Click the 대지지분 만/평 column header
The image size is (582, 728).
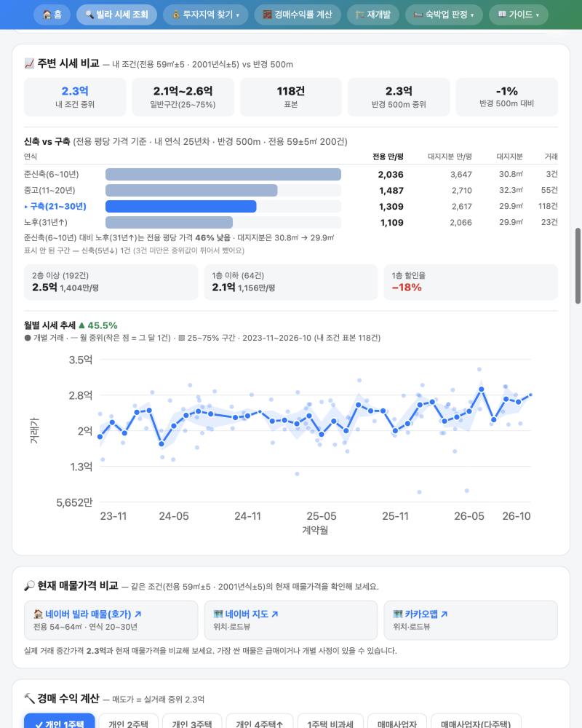(450, 157)
